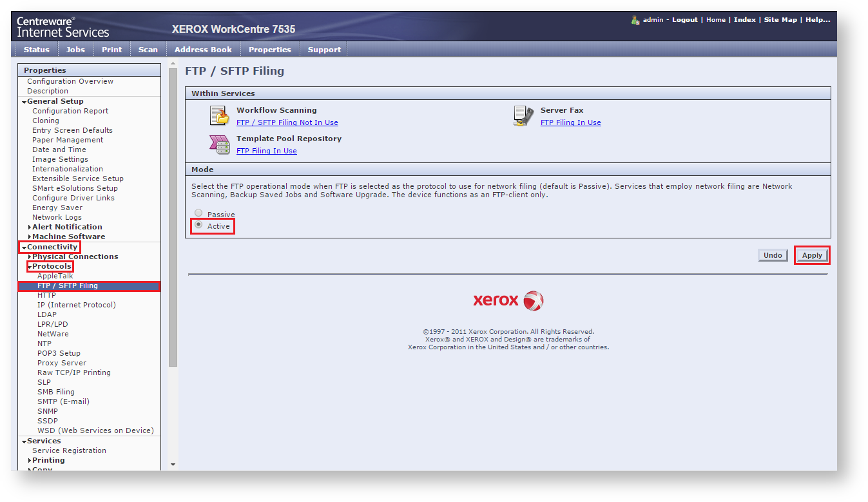This screenshot has height=502, width=868.
Task: Open Extensible Service Setup item
Action: [x=78, y=179]
